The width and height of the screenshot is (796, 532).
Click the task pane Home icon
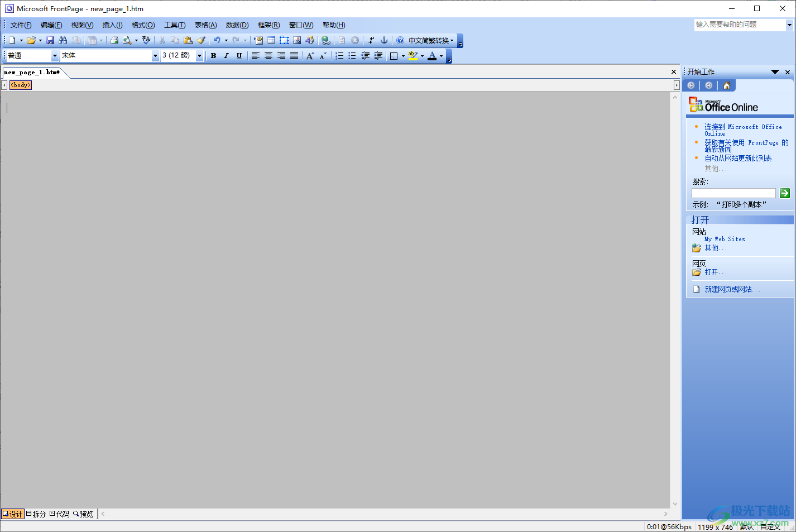tap(727, 85)
